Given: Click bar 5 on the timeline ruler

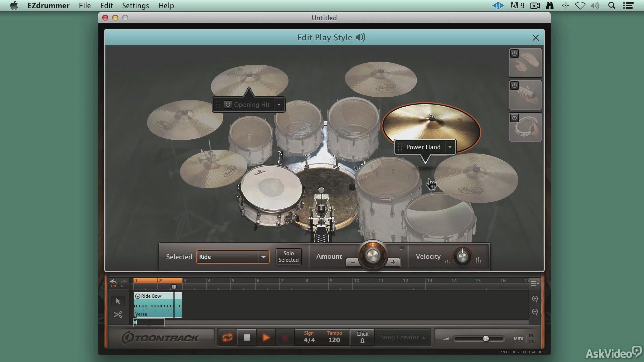Looking at the screenshot, I should click(233, 281).
